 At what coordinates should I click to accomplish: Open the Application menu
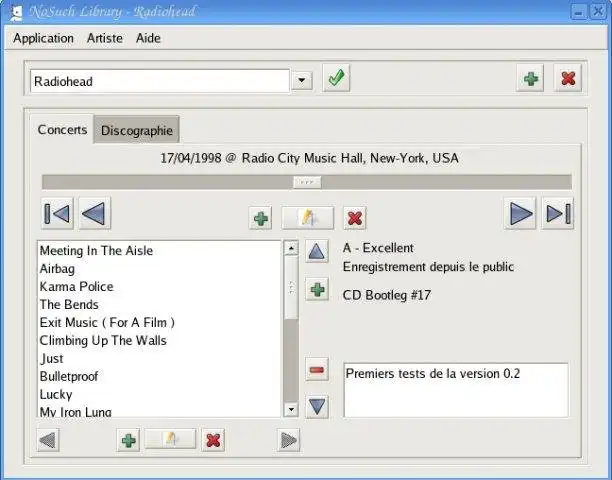(x=43, y=38)
